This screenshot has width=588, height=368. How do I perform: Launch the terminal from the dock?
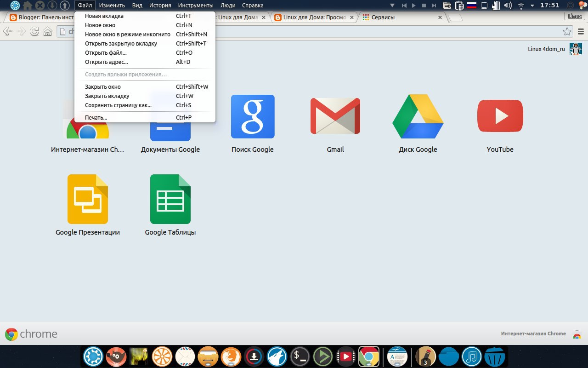[x=300, y=356]
